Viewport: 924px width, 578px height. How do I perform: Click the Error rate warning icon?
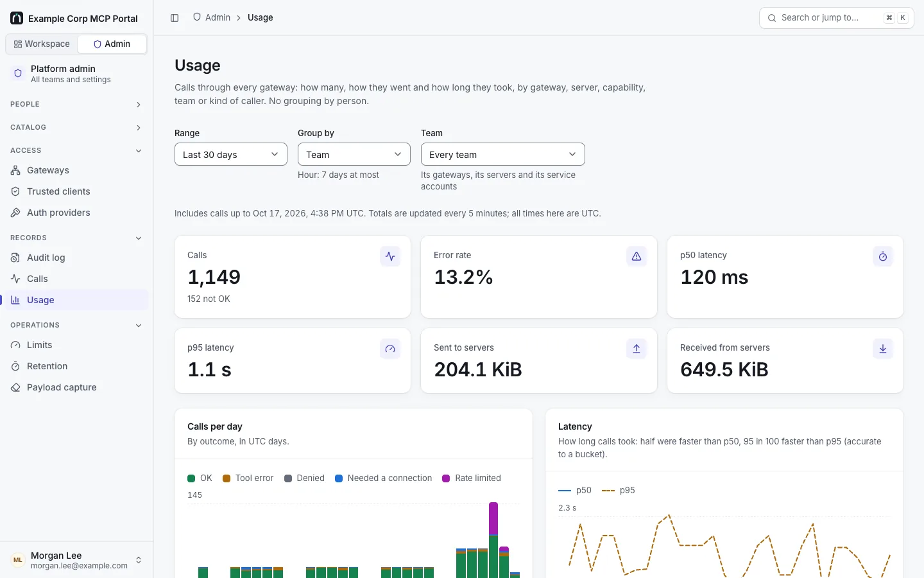[637, 256]
